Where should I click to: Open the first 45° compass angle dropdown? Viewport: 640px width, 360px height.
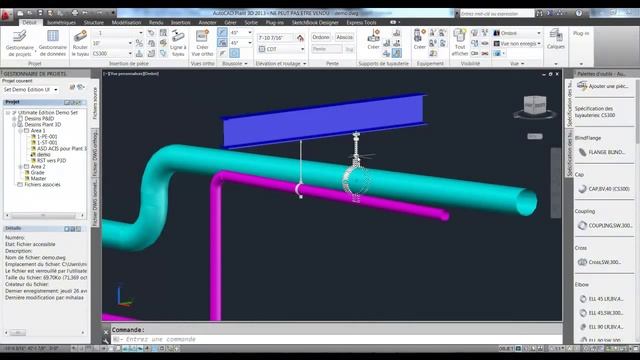click(250, 32)
